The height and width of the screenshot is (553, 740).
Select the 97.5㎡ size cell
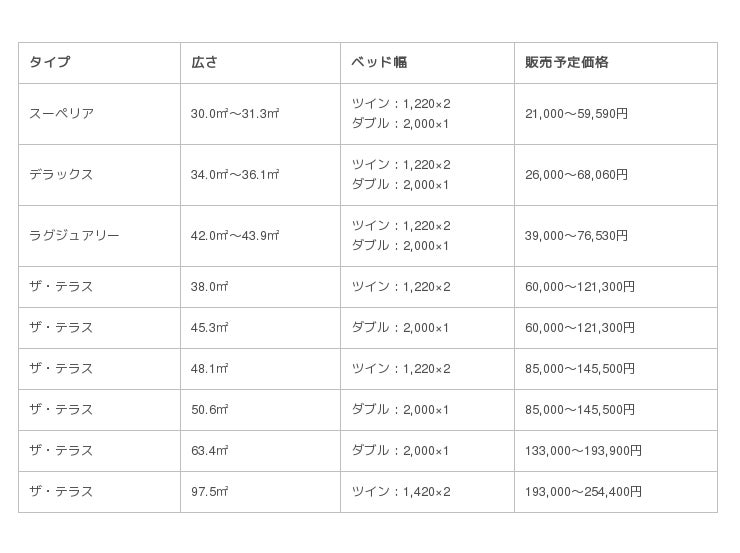tap(210, 492)
